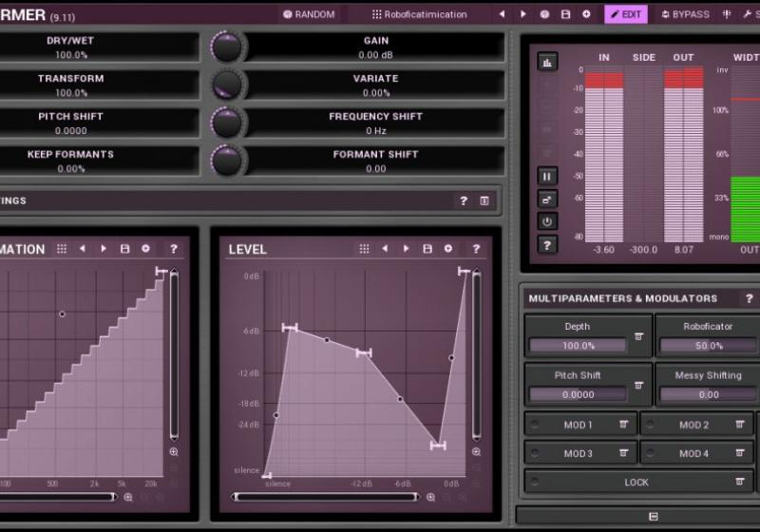
Task: Select the MOD 4 slot
Action: click(693, 453)
